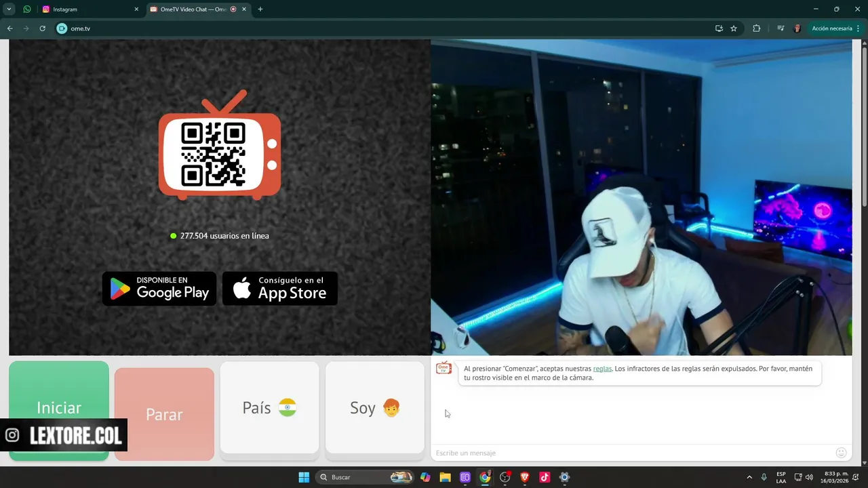Switch to the Instagram tab
Image resolution: width=868 pixels, height=488 pixels.
click(x=90, y=9)
